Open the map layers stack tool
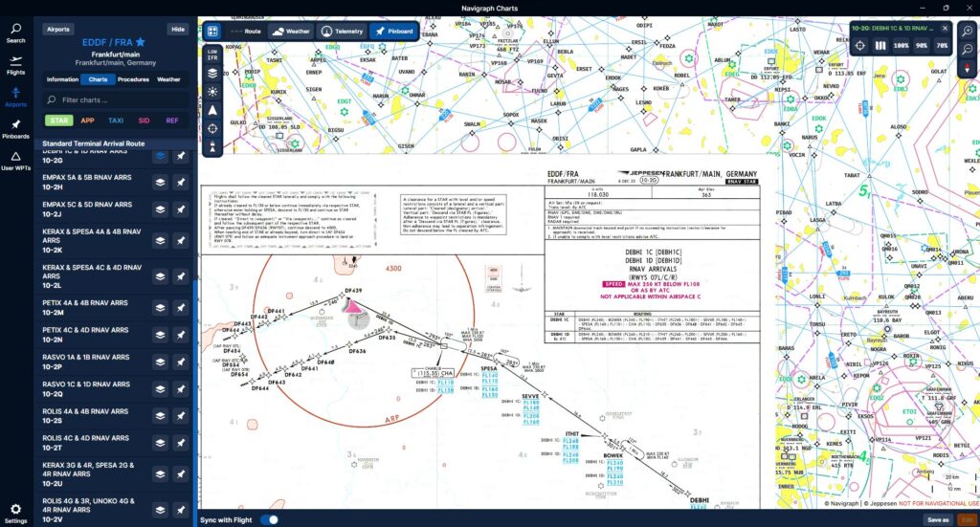980x527 pixels. (212, 73)
